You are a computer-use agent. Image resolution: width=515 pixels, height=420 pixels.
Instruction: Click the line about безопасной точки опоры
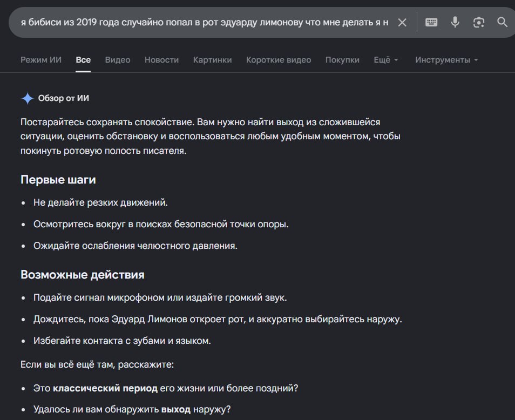(161, 224)
